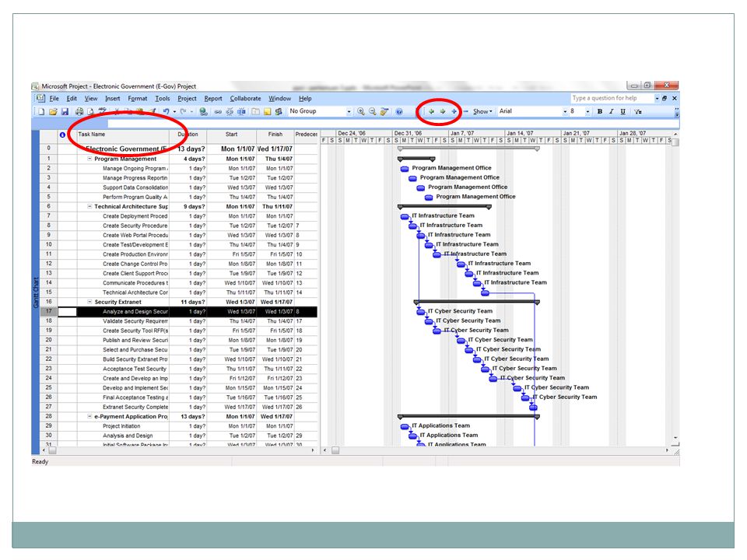Open the Show outline level dropdown
Viewport: 747px width, 560px height.
point(482,111)
